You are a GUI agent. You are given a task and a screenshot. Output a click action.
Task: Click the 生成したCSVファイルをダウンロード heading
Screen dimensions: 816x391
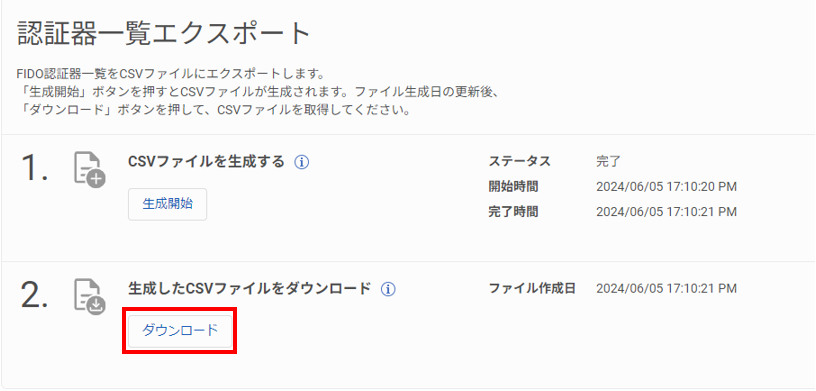click(249, 288)
